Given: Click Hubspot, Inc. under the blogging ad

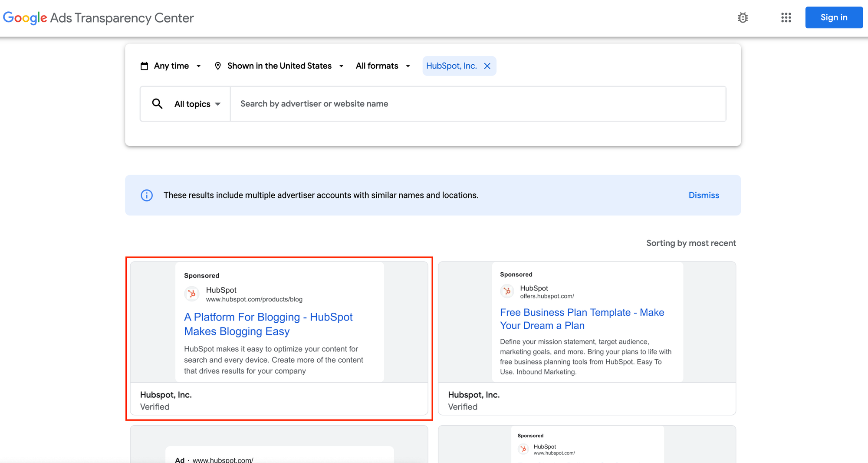Looking at the screenshot, I should tap(166, 395).
